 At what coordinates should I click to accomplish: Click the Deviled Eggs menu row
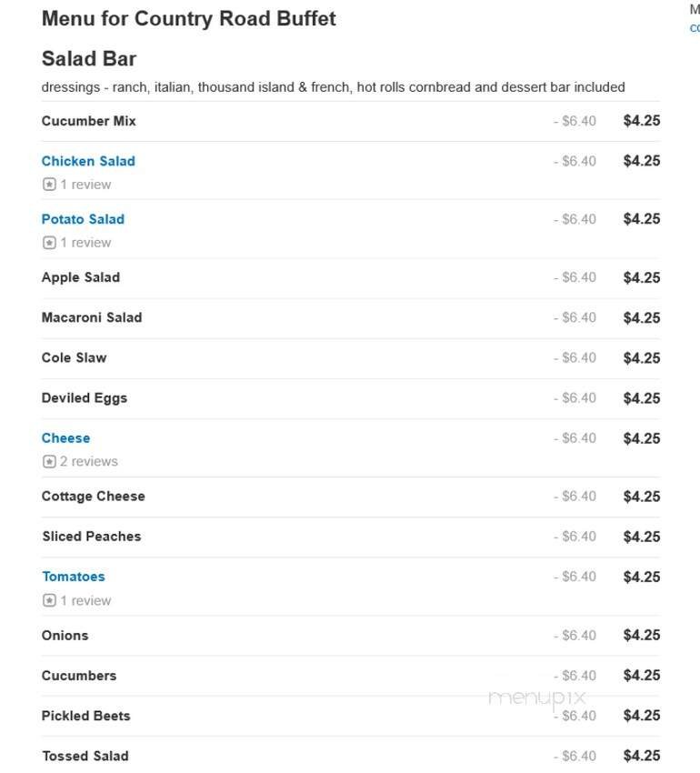pyautogui.click(x=84, y=397)
